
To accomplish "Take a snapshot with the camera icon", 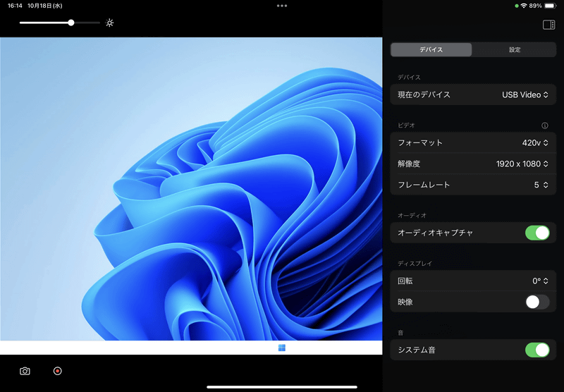I will point(25,371).
